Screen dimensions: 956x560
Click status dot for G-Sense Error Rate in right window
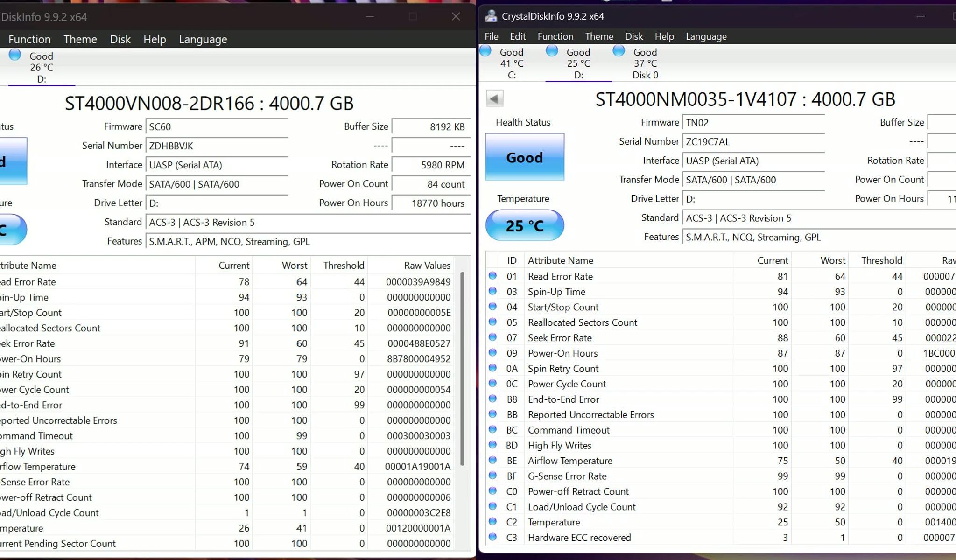pyautogui.click(x=492, y=476)
